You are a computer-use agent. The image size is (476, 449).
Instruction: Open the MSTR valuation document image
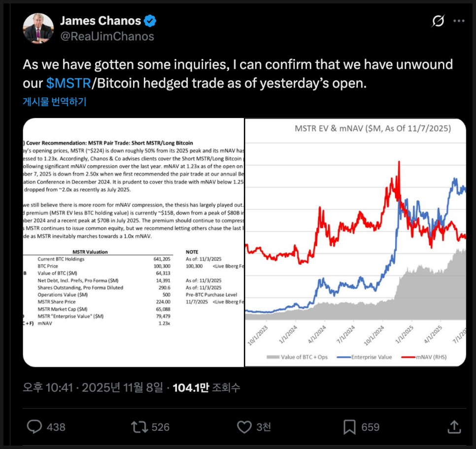tap(134, 242)
